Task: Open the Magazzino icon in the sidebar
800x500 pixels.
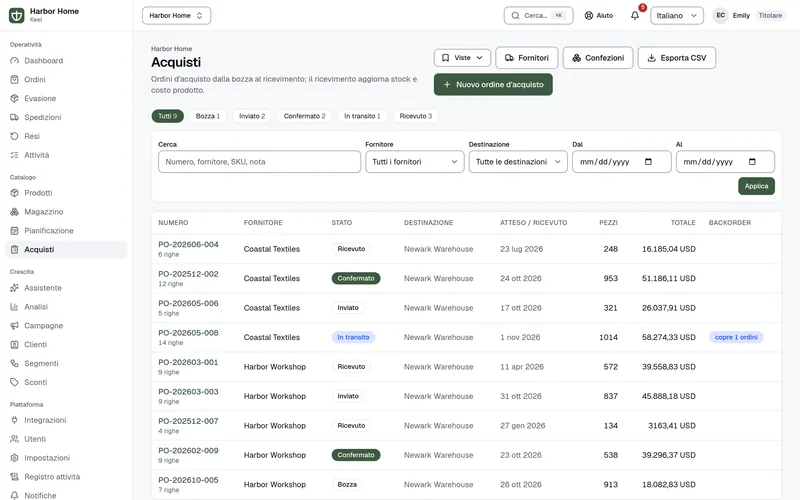Action: coord(14,212)
